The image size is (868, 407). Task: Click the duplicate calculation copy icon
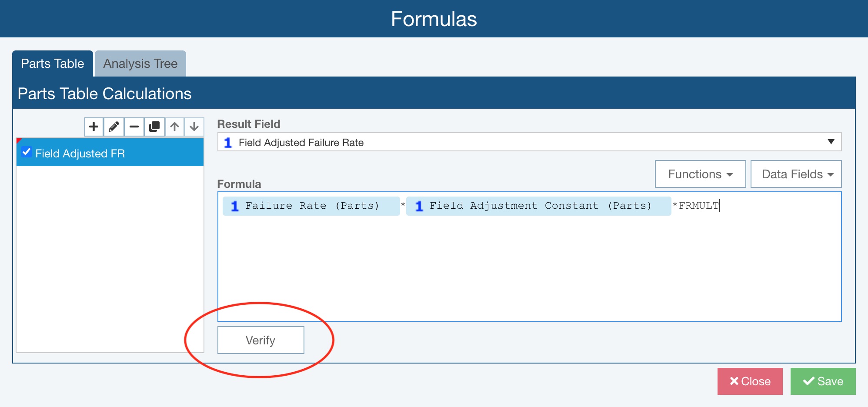[154, 127]
